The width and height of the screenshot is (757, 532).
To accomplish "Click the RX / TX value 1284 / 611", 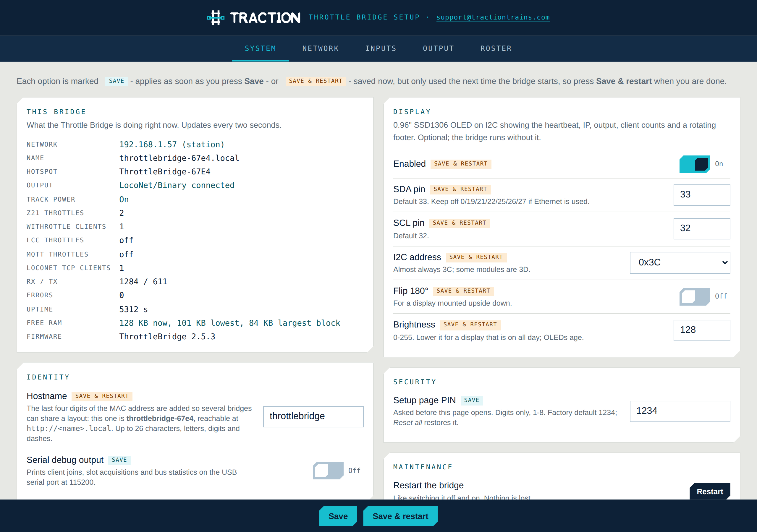I will click(143, 281).
